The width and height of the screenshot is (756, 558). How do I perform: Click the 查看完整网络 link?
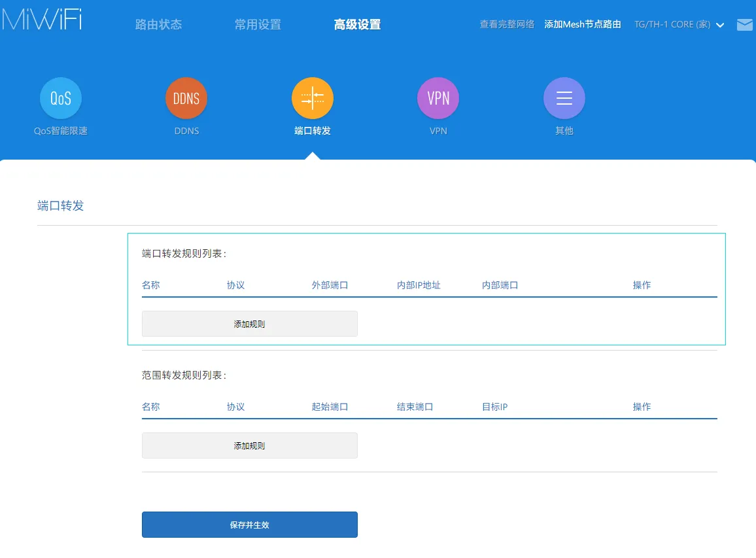point(507,25)
